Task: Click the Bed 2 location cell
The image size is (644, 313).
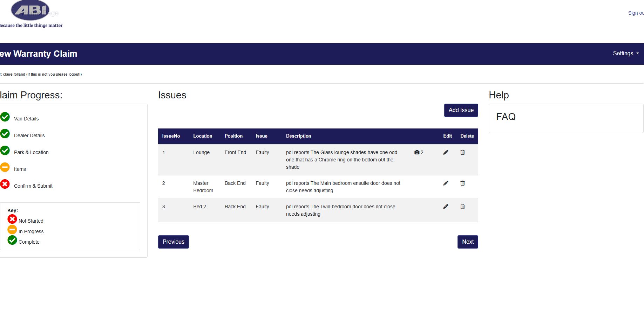Action: pyautogui.click(x=199, y=207)
